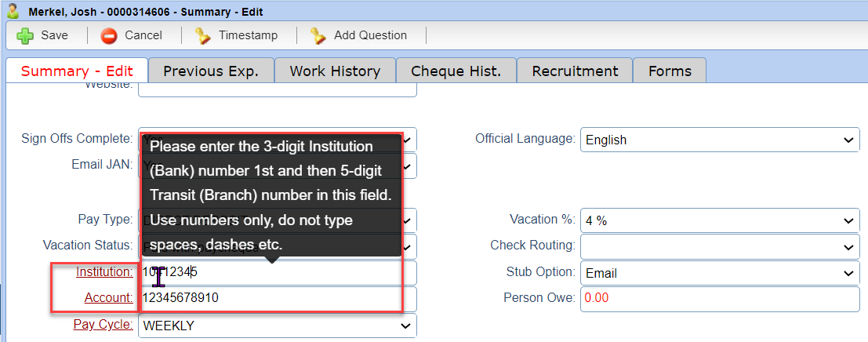Open the Cheque Hist. tab
Viewport: 868px width, 342px height.
(456, 71)
